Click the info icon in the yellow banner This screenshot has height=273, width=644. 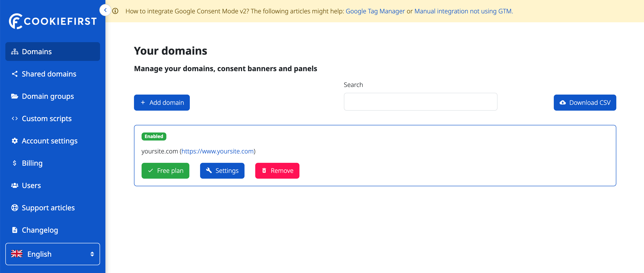(115, 11)
